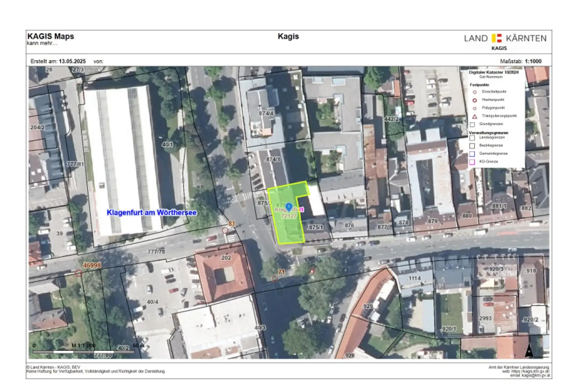
Task: Click the Hoehenpunkt legend circle symbol
Action: [474, 100]
